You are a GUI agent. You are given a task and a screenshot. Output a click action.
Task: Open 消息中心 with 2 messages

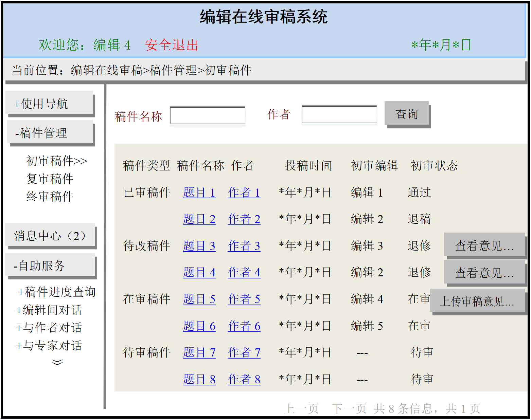(x=50, y=235)
